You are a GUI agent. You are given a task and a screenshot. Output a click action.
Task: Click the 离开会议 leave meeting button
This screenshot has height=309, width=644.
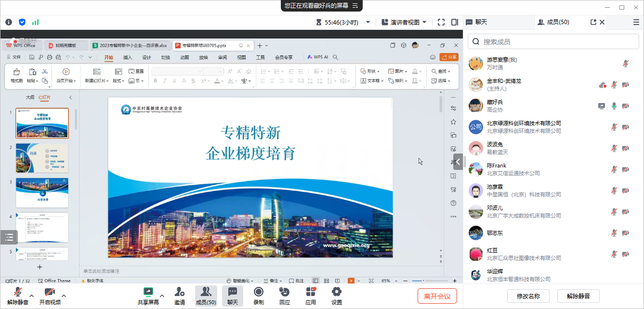coord(437,296)
